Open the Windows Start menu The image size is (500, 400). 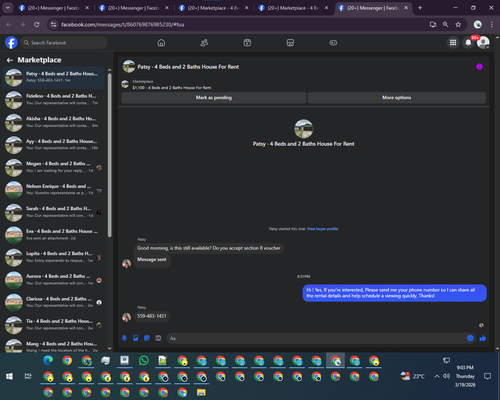pos(9,376)
